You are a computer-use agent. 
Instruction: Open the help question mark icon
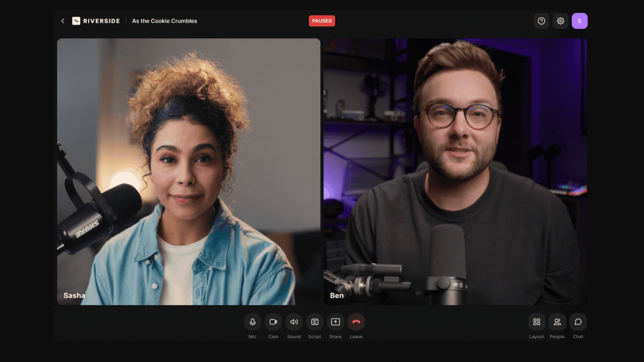click(541, 21)
